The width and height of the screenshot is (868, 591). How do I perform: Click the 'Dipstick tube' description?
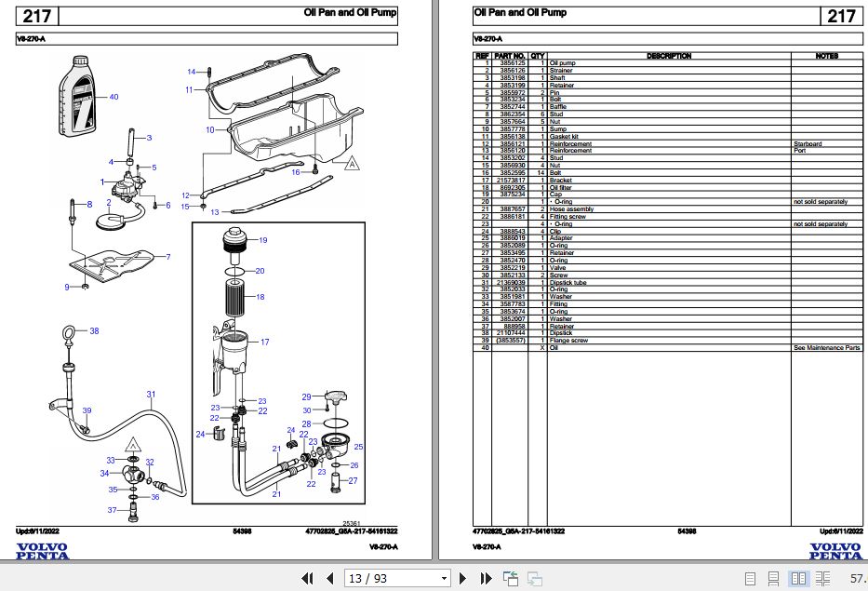[x=568, y=283]
